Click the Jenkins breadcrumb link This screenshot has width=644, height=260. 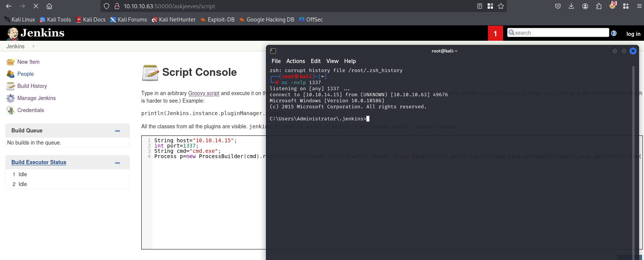[x=15, y=46]
